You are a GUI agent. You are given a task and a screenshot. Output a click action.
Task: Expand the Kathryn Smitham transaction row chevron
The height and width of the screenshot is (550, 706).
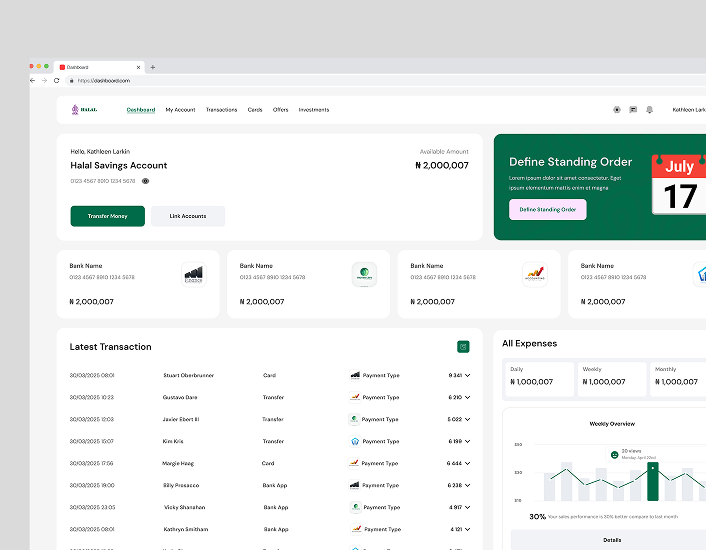coord(467,529)
